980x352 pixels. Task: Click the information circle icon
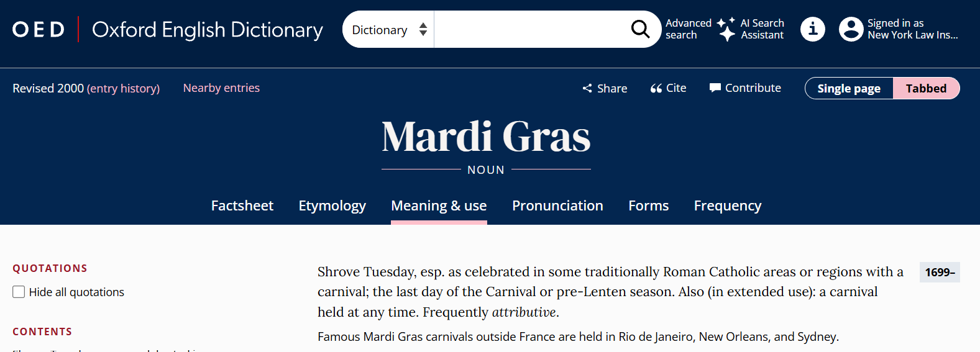click(x=812, y=29)
